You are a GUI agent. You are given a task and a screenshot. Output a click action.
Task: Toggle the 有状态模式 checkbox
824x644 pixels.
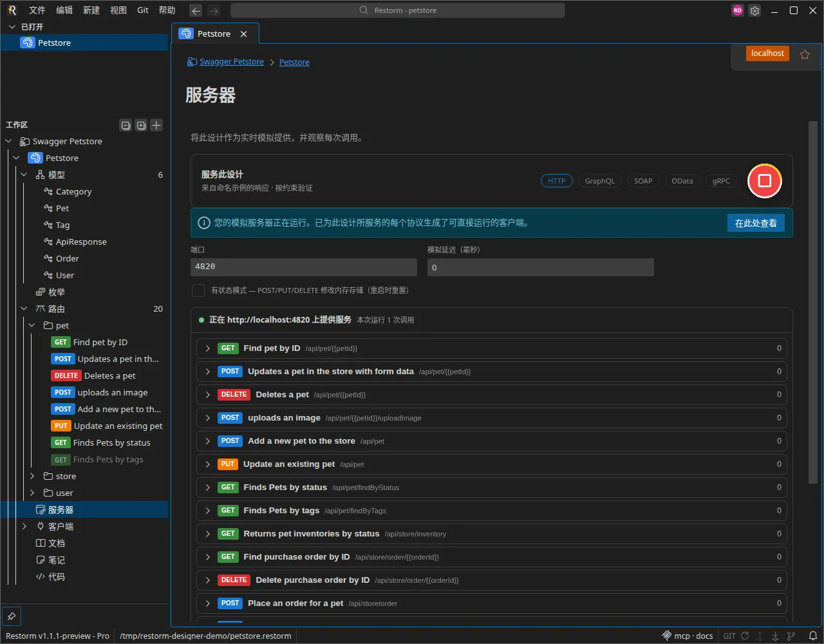tap(198, 290)
